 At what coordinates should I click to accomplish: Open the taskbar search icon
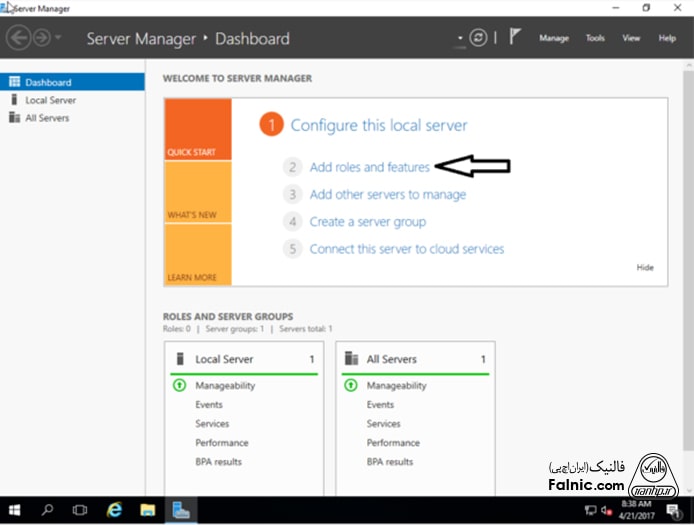tap(47, 510)
